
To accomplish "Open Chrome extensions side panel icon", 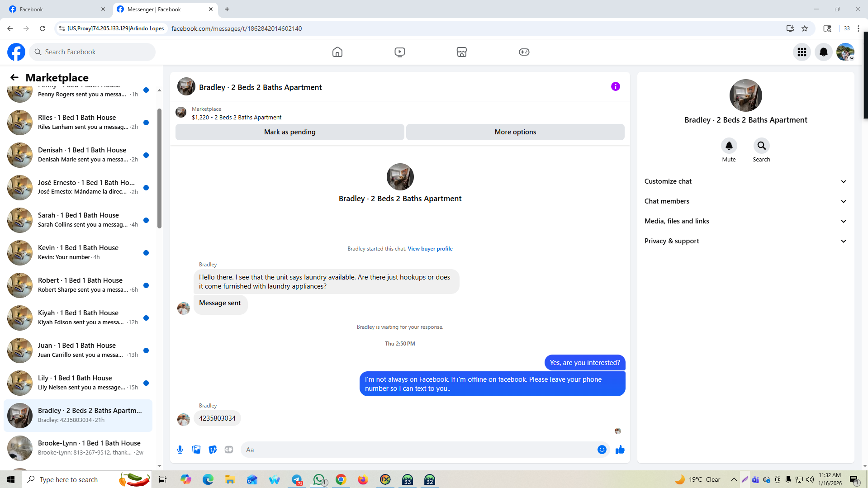I will (x=827, y=28).
